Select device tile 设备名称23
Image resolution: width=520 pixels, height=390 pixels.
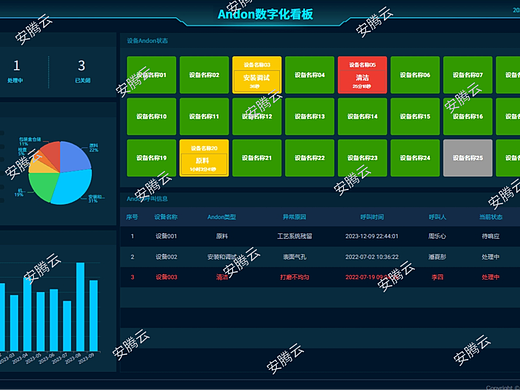pos(362,158)
